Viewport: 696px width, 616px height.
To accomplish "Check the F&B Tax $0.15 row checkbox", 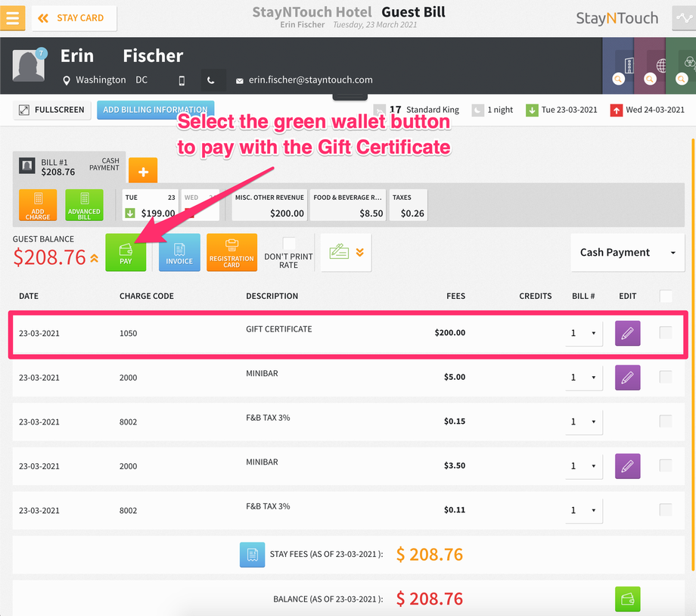I will tap(666, 421).
